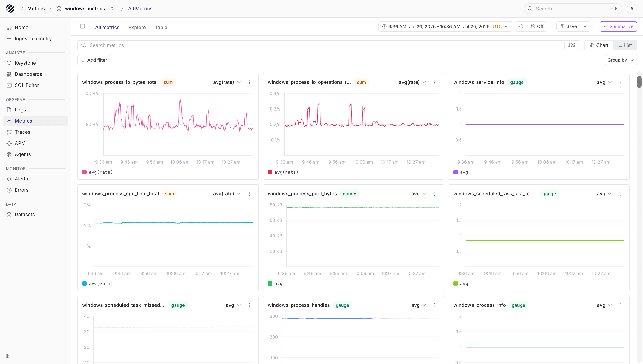Open Group by dropdown
643x364 pixels.
tap(621, 60)
